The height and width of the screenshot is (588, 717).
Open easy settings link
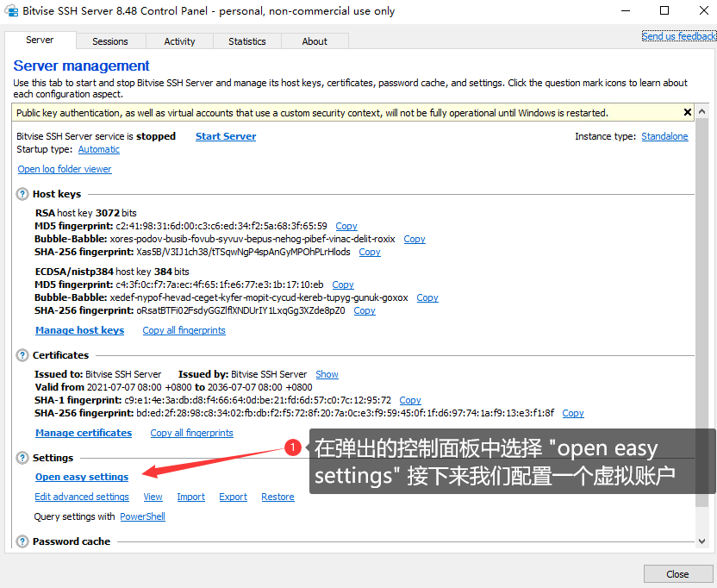(x=82, y=477)
